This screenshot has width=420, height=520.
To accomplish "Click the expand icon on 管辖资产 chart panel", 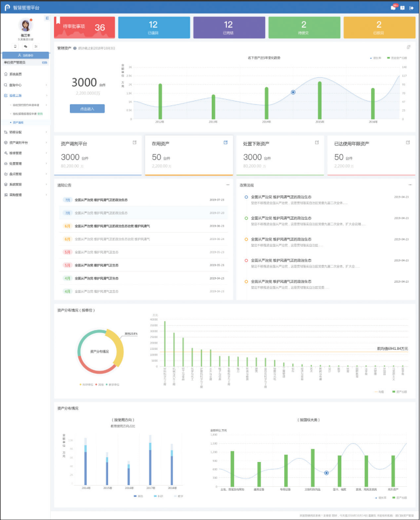I will pos(409,47).
